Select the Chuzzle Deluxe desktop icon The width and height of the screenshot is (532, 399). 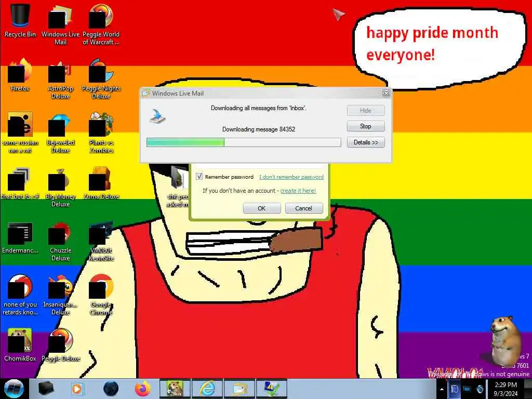60,241
